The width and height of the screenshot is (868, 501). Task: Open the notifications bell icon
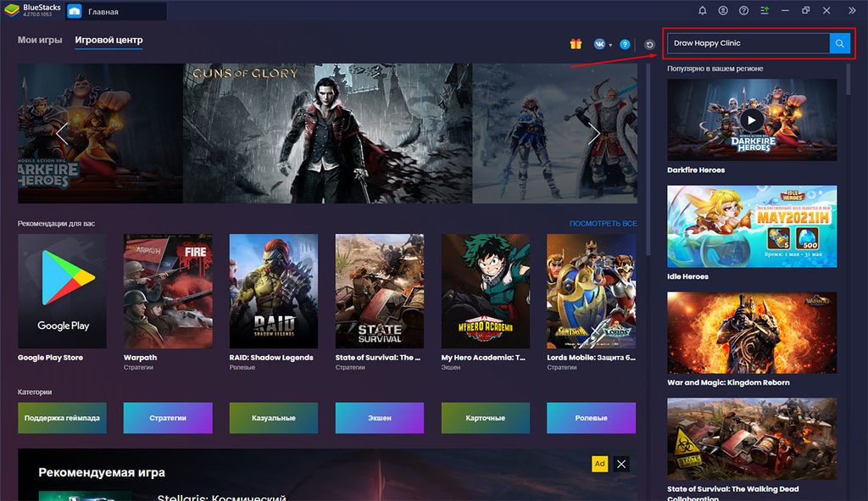click(x=702, y=10)
